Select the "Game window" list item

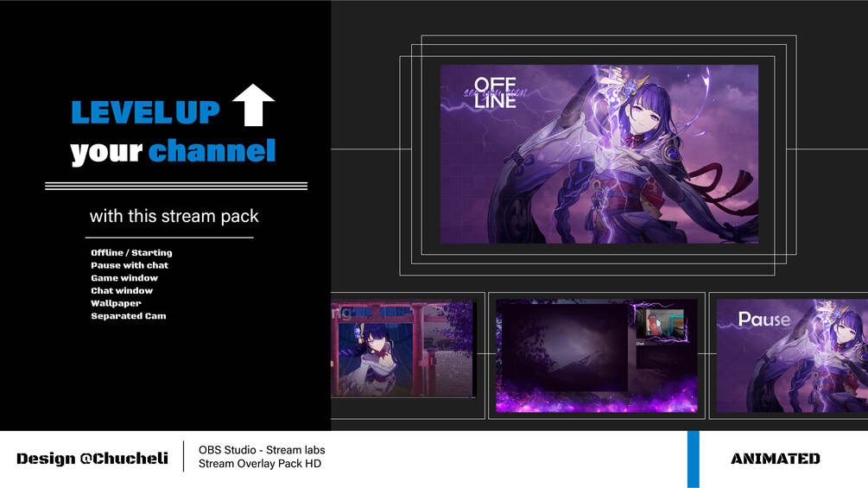(124, 278)
